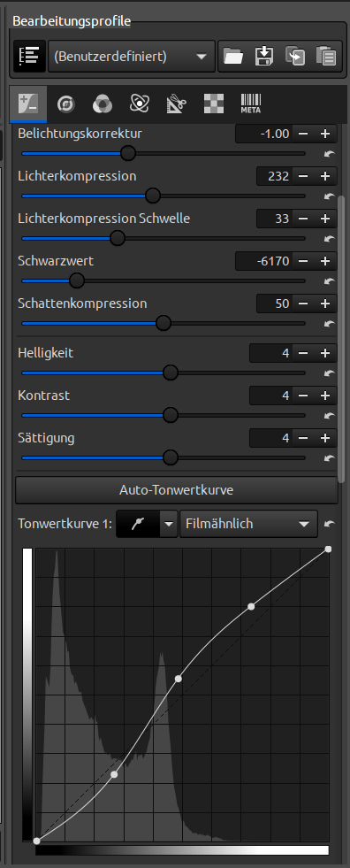
Task: Click the Auto-Tonwertkurve button
Action: click(177, 490)
